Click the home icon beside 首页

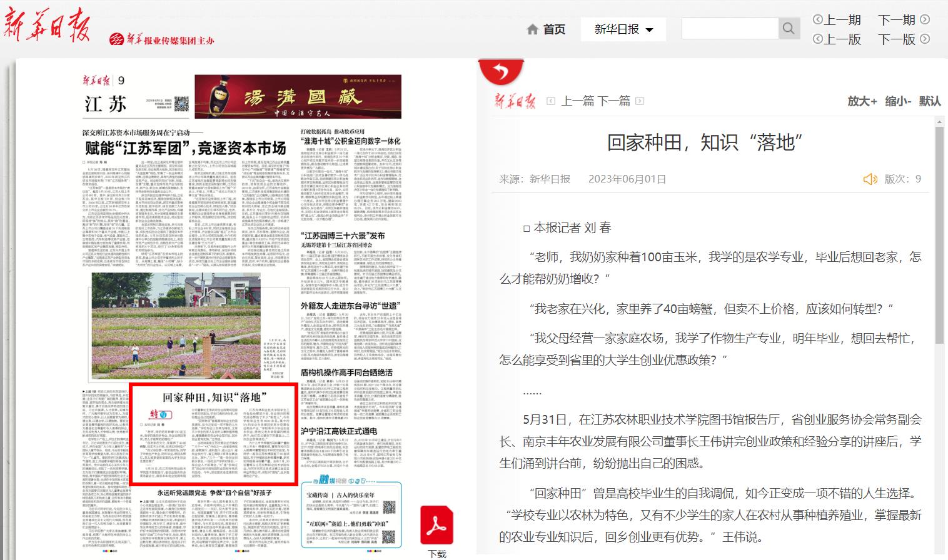coord(533,29)
